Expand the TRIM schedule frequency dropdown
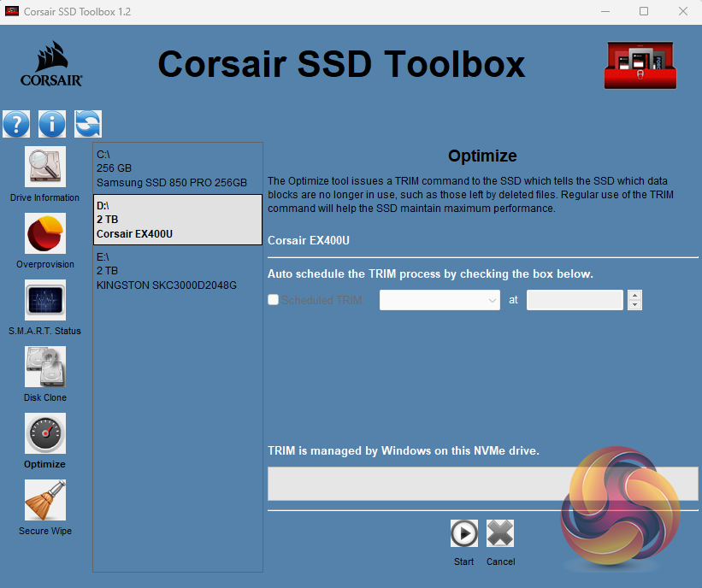The image size is (702, 588). [440, 300]
